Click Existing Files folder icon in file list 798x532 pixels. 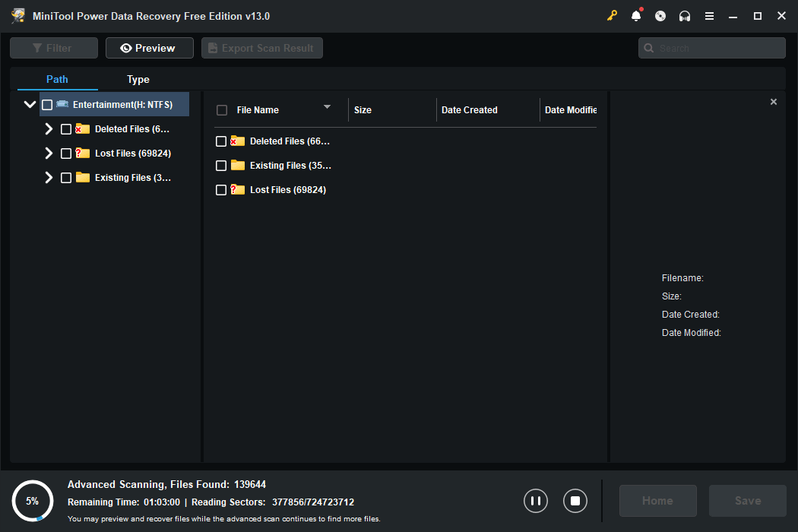point(237,166)
